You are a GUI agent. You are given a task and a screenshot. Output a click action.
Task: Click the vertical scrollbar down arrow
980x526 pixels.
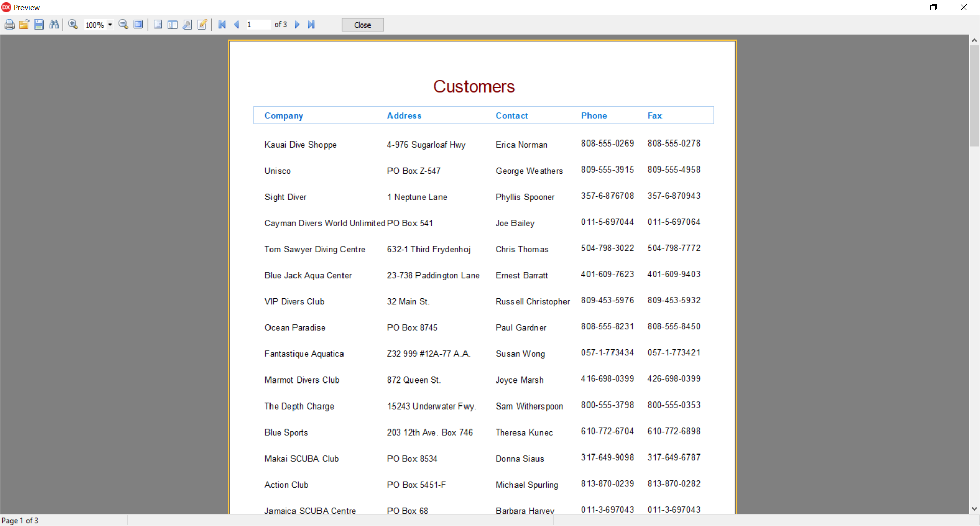[x=974, y=509]
